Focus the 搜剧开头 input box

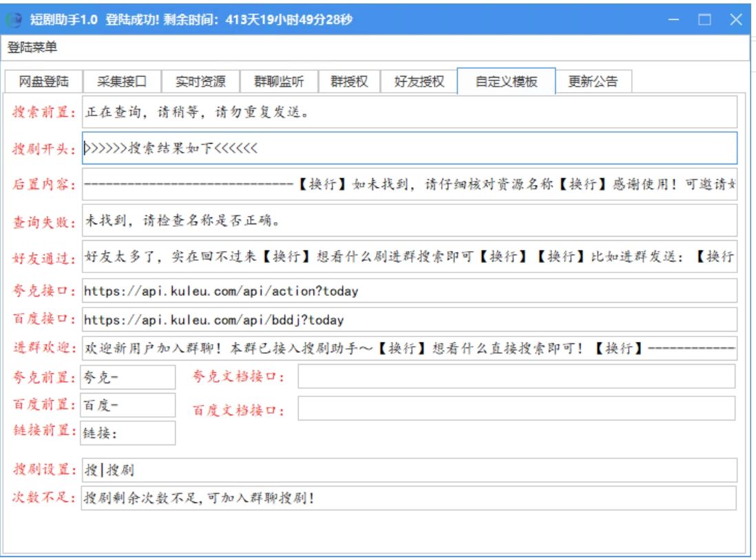pos(409,148)
